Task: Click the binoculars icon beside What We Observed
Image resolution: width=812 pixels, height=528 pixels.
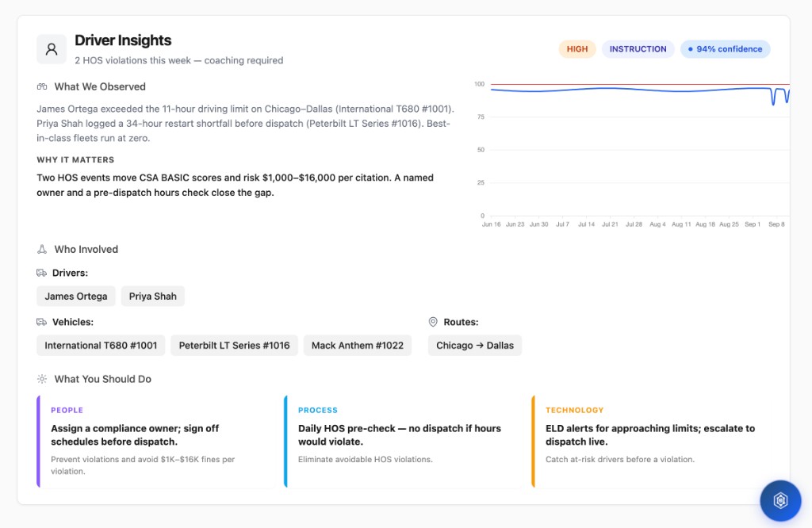Action: coord(42,86)
